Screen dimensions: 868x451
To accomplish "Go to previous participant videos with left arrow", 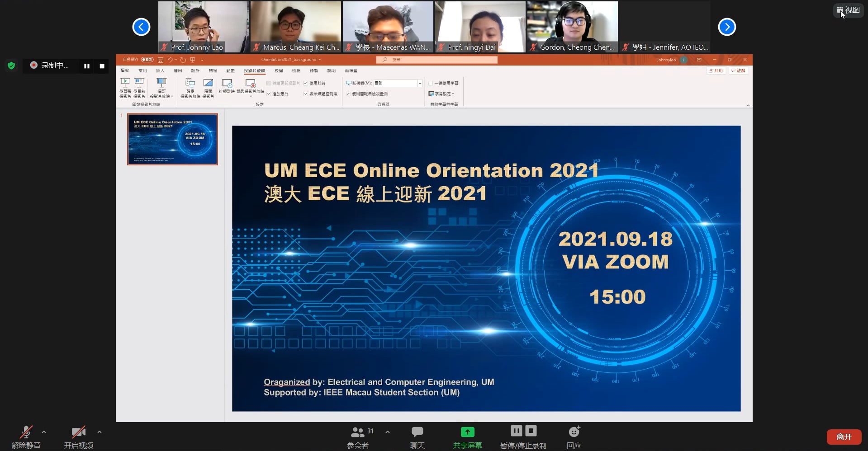I will coord(141,27).
